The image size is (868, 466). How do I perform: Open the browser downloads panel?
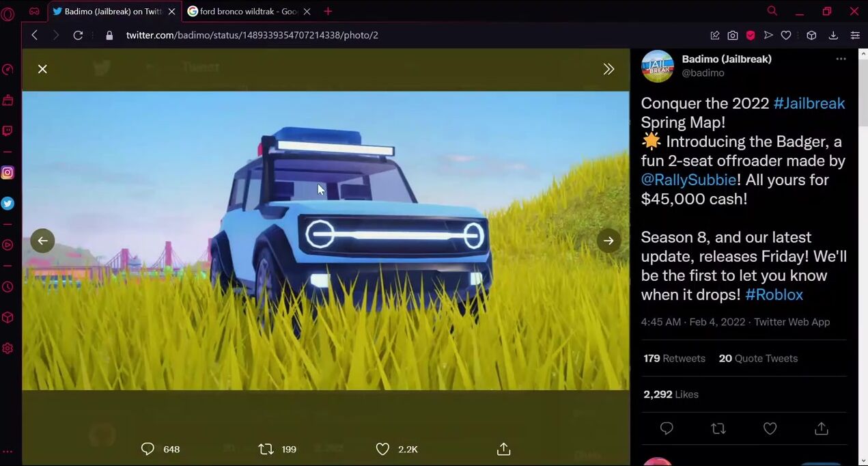tap(833, 36)
